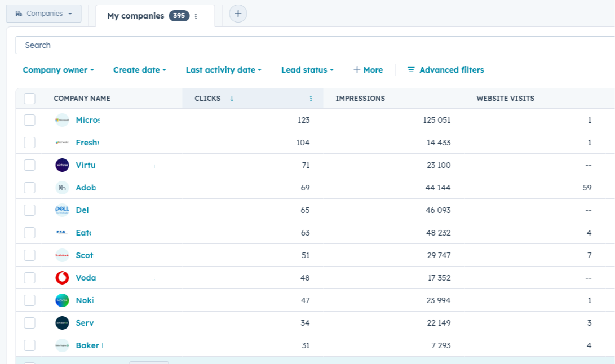Viewport: 615px width, 364px height.
Task: Open the Clicks column three-dot menu
Action: point(311,99)
